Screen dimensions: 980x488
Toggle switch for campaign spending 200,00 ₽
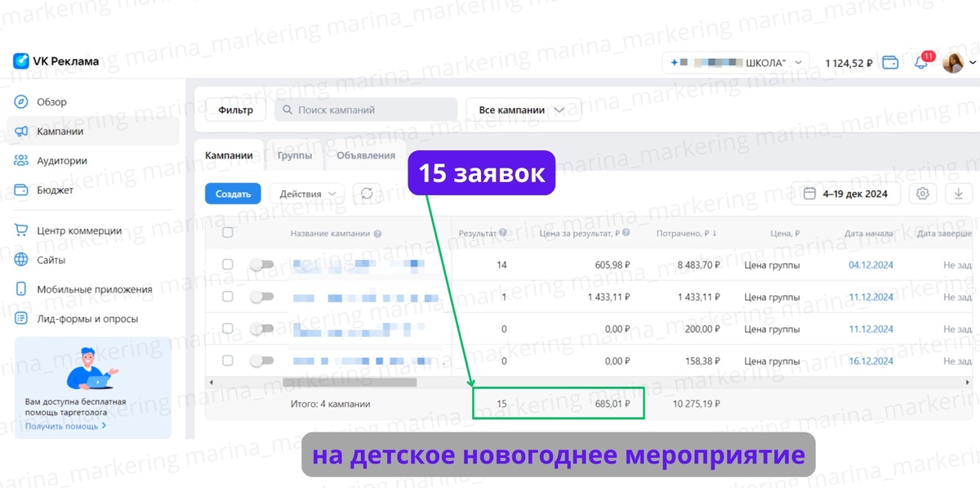pos(261,329)
